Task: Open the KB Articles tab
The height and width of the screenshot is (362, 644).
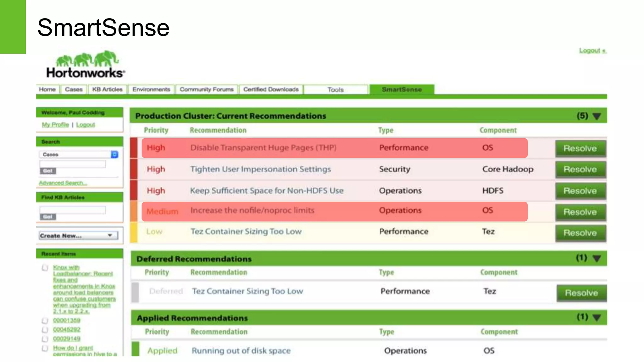Action: (107, 89)
